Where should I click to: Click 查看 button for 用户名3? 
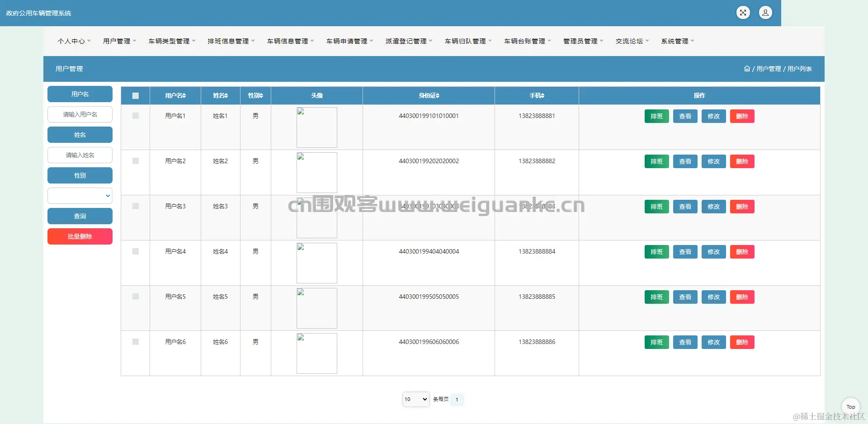(685, 207)
